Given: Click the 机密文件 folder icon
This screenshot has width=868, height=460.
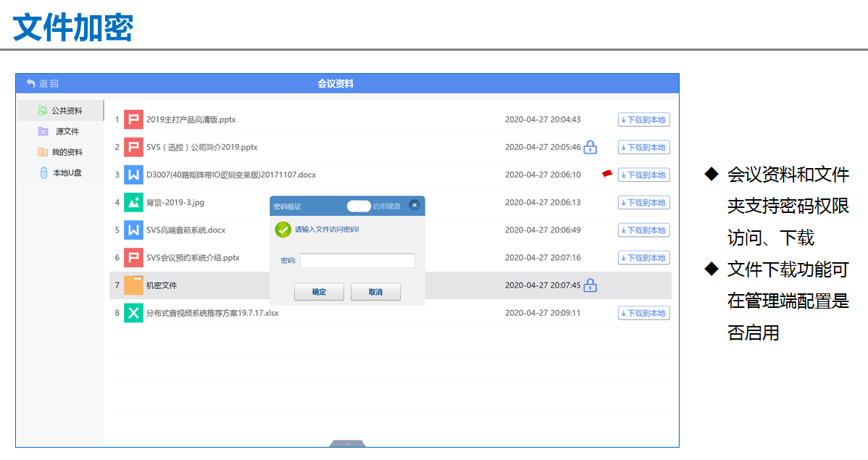Looking at the screenshot, I should click(133, 285).
